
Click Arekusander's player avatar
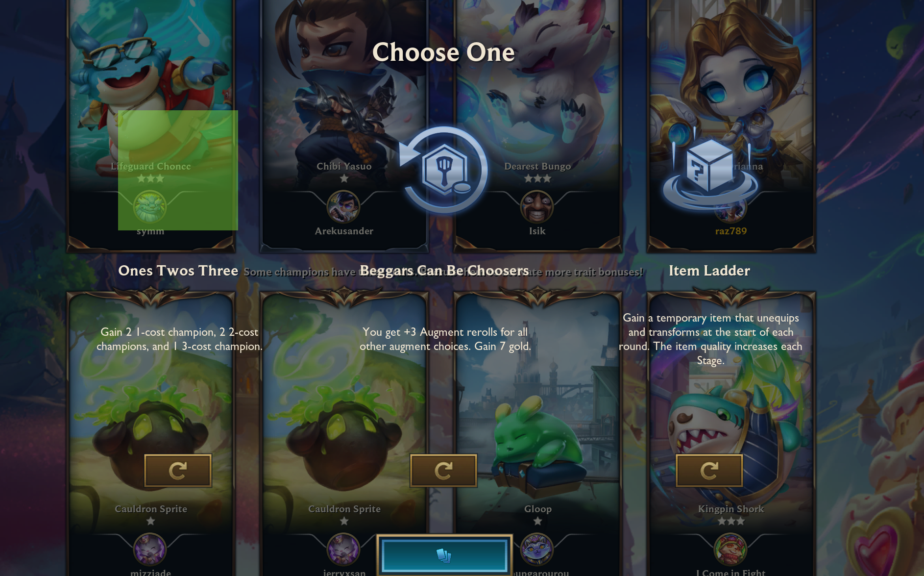(343, 207)
